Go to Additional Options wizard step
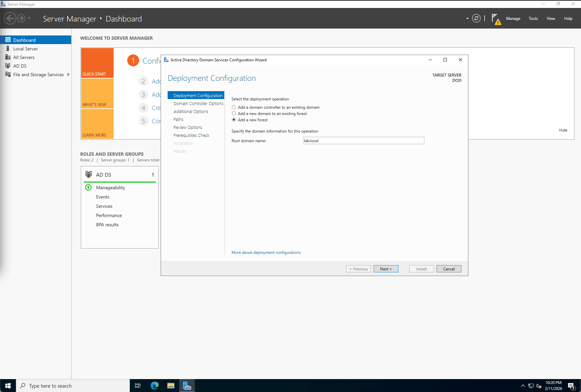Image resolution: width=581 pixels, height=392 pixels. (x=191, y=111)
